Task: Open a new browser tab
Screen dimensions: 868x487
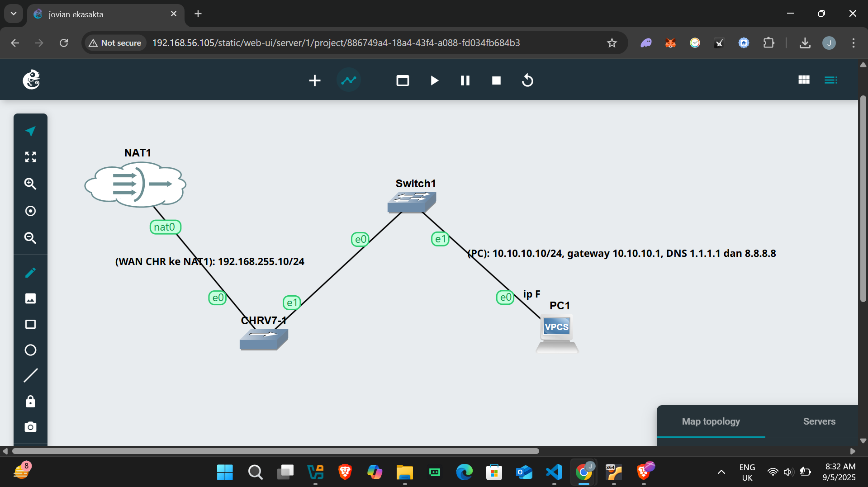Action: 198,14
